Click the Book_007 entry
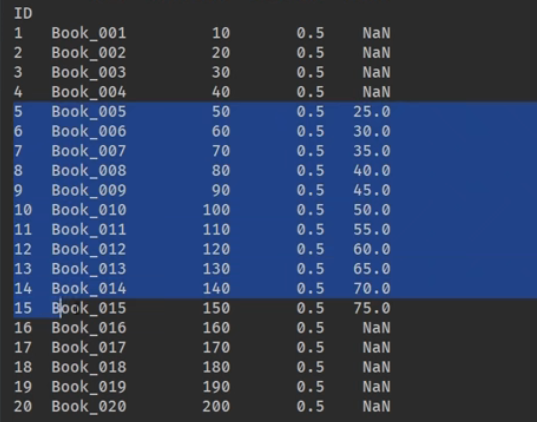Viewport: 537px width, 422px height. (89, 151)
